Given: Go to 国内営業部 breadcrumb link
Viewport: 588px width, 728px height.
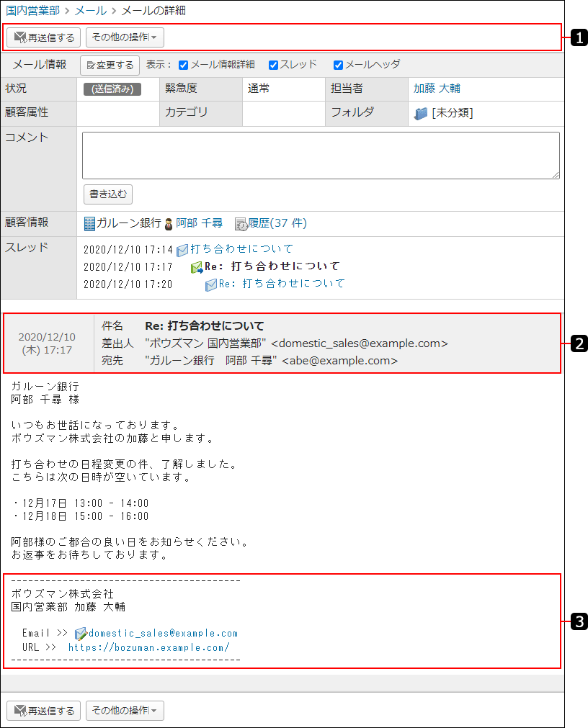Looking at the screenshot, I should point(33,10).
